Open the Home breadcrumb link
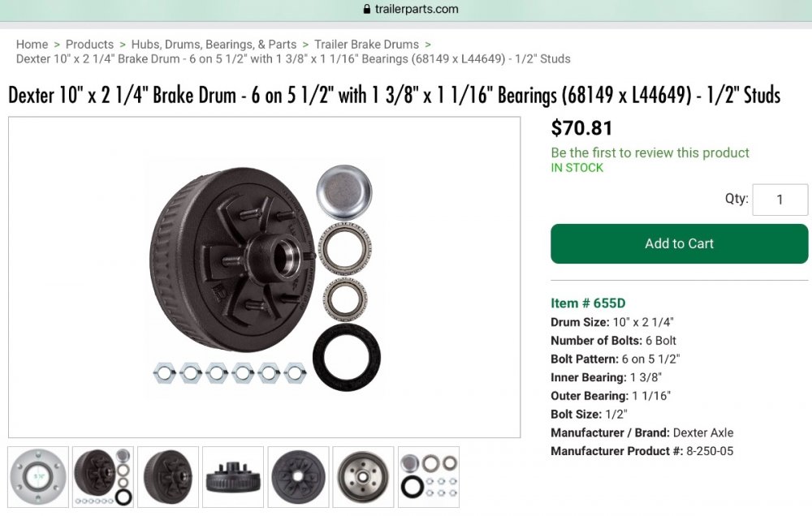Viewport: 812px width, 516px height. [x=32, y=45]
